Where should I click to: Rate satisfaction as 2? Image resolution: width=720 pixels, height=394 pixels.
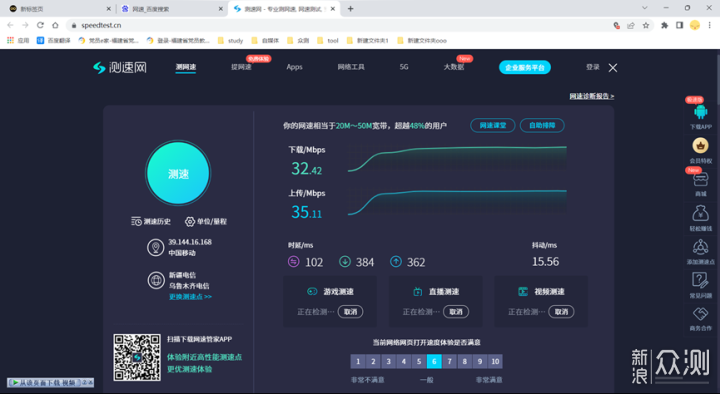coord(373,361)
